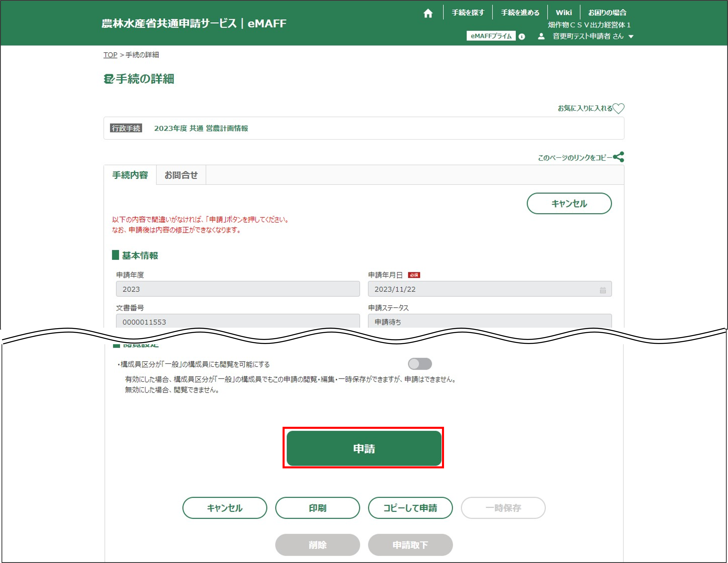Screen dimensions: 728x563
Task: Open the Wiki menu item
Action: 564,13
